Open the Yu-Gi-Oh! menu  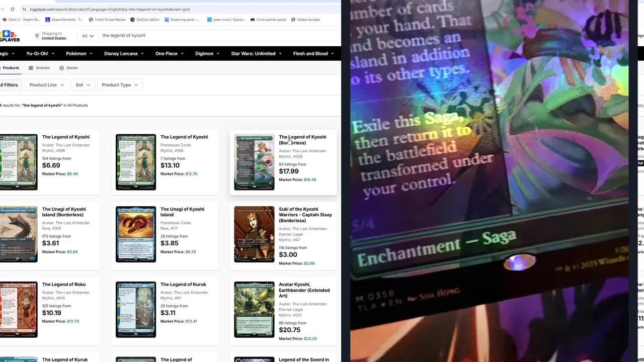coord(40,53)
